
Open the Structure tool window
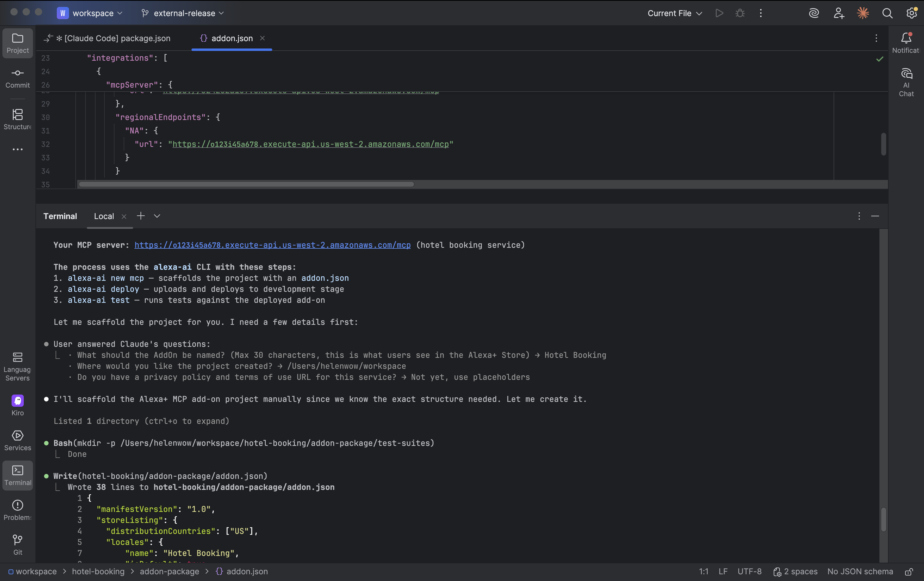pyautogui.click(x=18, y=119)
